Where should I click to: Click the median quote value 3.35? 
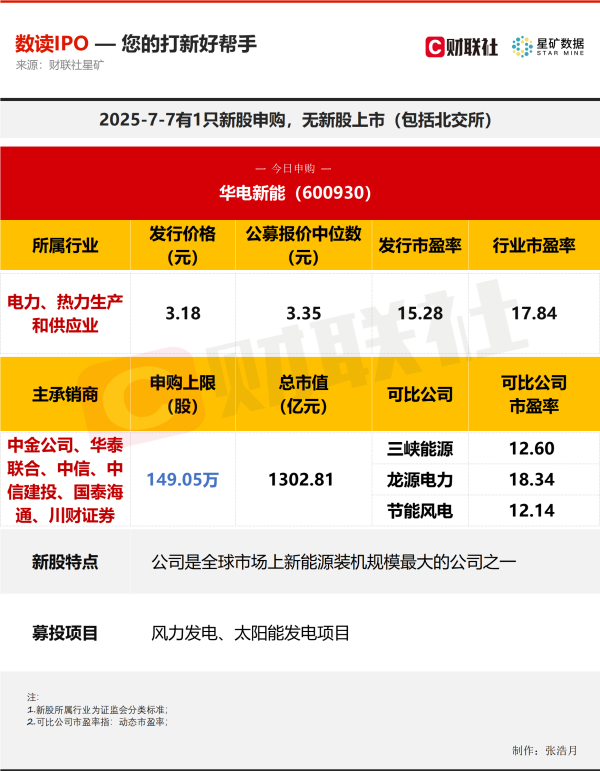(x=303, y=313)
